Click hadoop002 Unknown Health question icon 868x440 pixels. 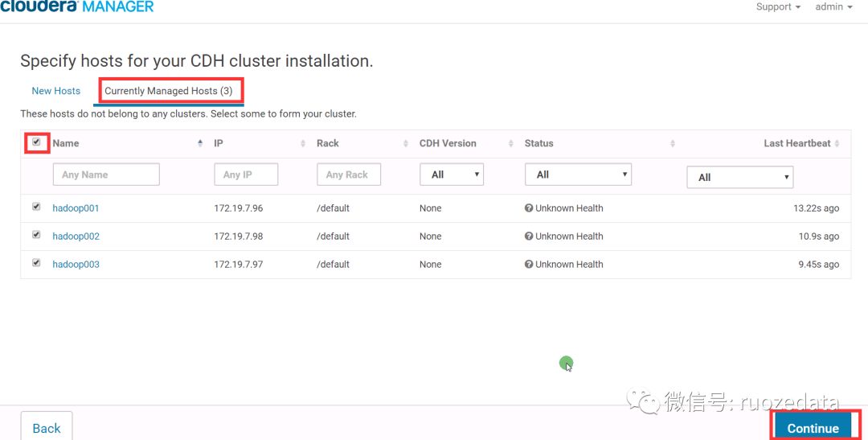click(529, 236)
